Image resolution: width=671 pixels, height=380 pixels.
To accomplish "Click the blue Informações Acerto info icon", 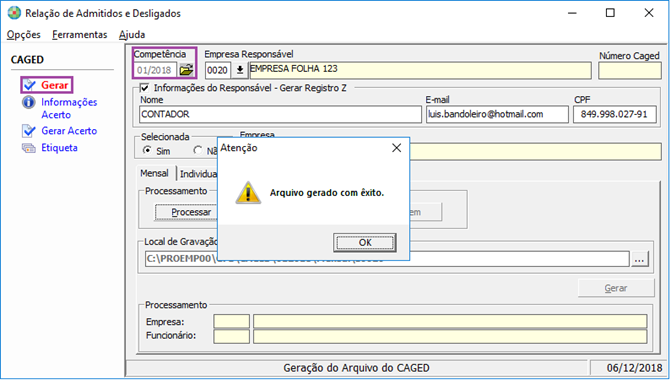I will click(29, 102).
